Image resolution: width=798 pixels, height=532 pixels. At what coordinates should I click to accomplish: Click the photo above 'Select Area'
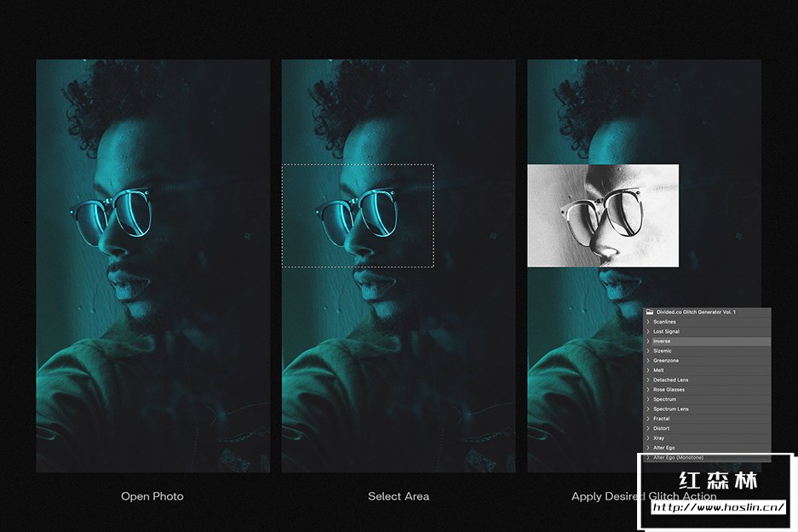point(399,266)
